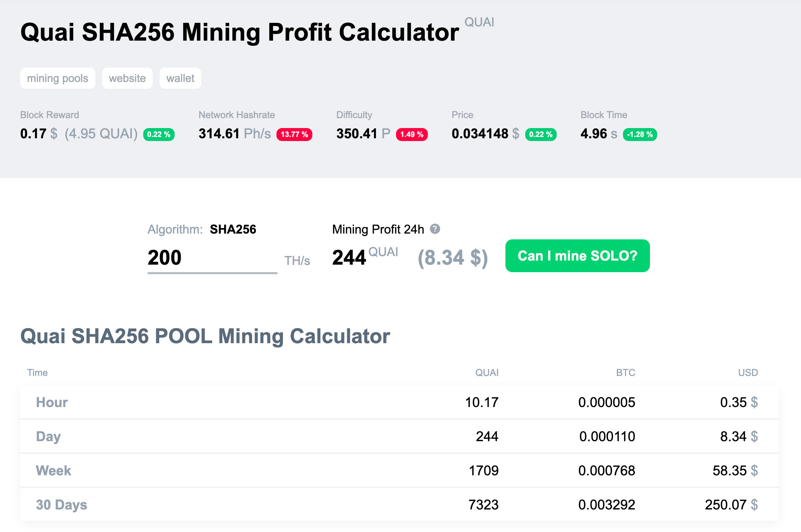Open the Quai website link
Screen dimensions: 801x532
127,78
